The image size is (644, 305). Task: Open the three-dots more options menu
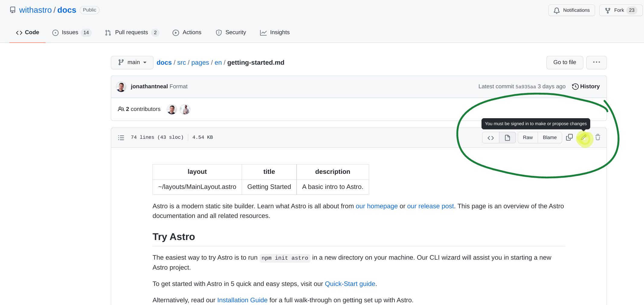pos(596,62)
